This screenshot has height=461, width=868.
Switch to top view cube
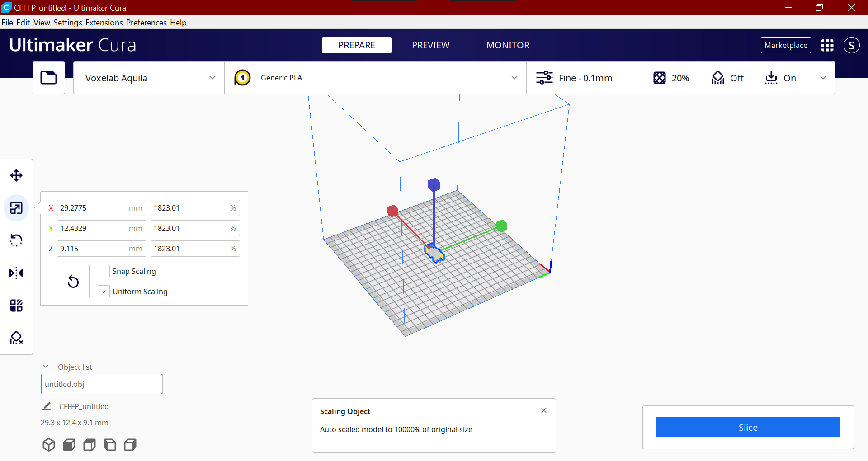tap(90, 445)
